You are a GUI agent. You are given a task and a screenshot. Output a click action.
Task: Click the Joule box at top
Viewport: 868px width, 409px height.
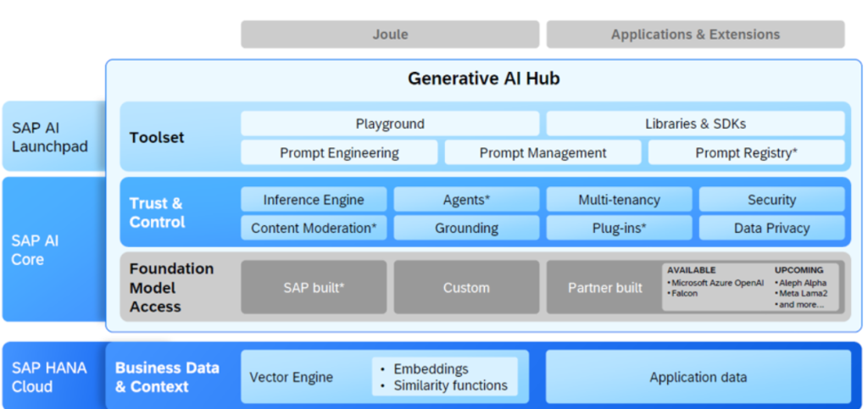click(390, 34)
